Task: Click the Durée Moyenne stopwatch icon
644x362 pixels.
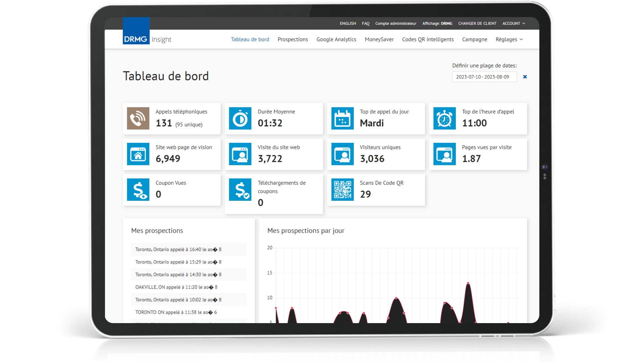Action: pos(240,118)
